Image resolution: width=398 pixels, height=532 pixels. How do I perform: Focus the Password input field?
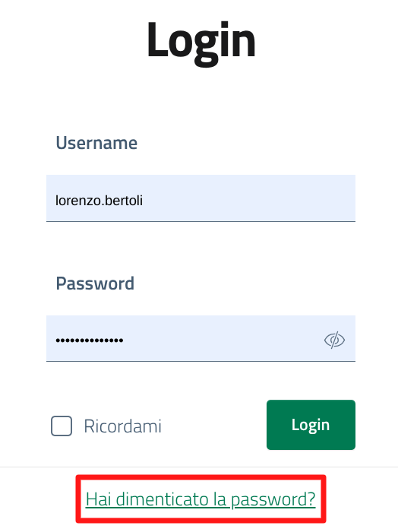pos(201,338)
